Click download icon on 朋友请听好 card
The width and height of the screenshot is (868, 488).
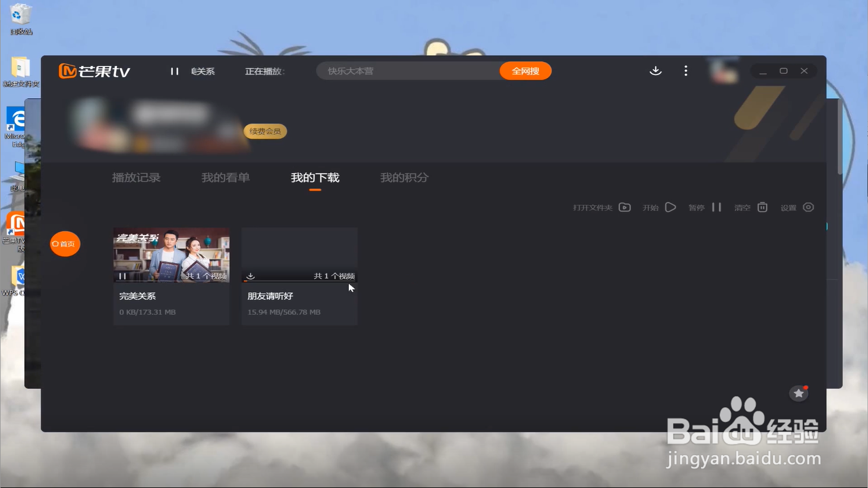click(x=251, y=276)
